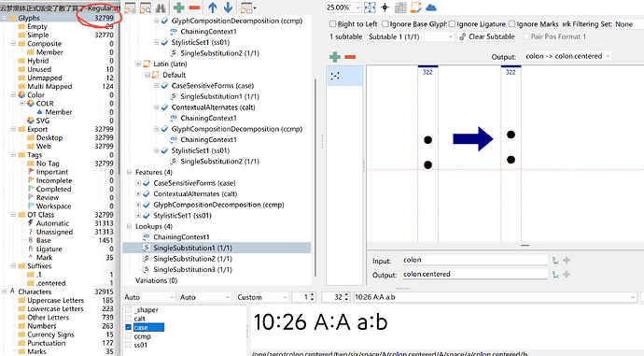Viewport: 644px width, 356px height.
Task: Enable the ss01 feature checkbox
Action: (x=129, y=345)
